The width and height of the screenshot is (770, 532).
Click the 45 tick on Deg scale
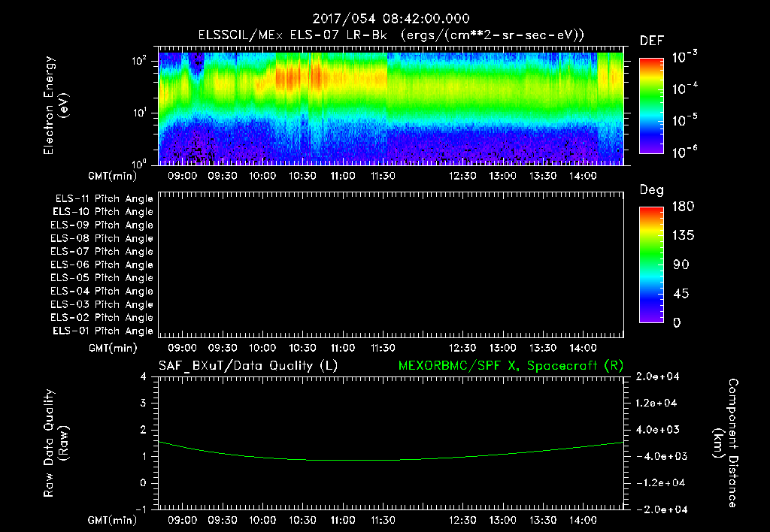click(x=681, y=294)
